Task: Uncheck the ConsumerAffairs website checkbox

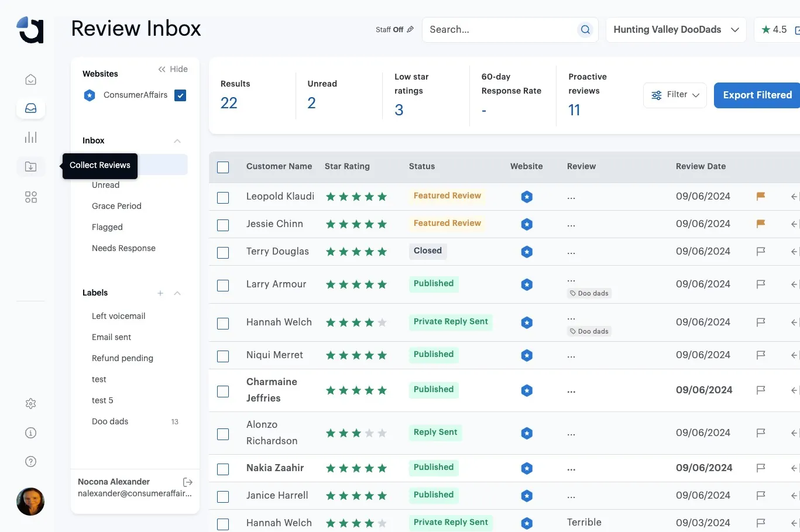Action: pyautogui.click(x=180, y=95)
